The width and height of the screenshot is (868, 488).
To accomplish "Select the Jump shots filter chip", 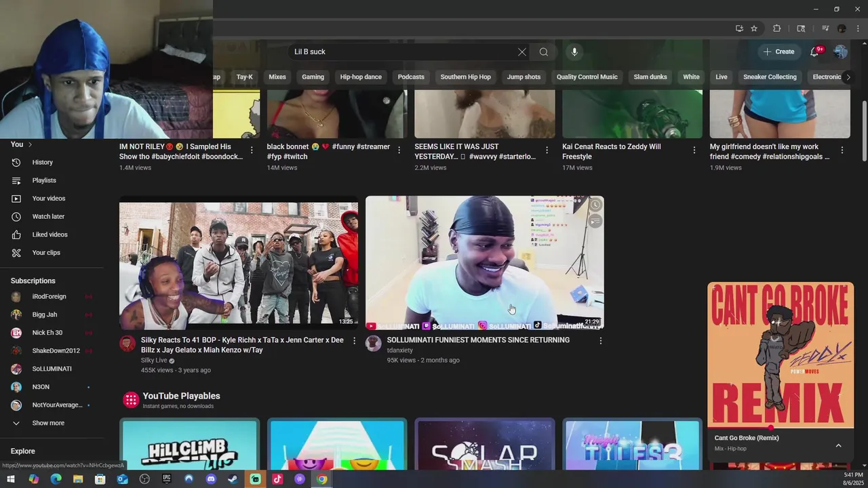I will pyautogui.click(x=524, y=77).
